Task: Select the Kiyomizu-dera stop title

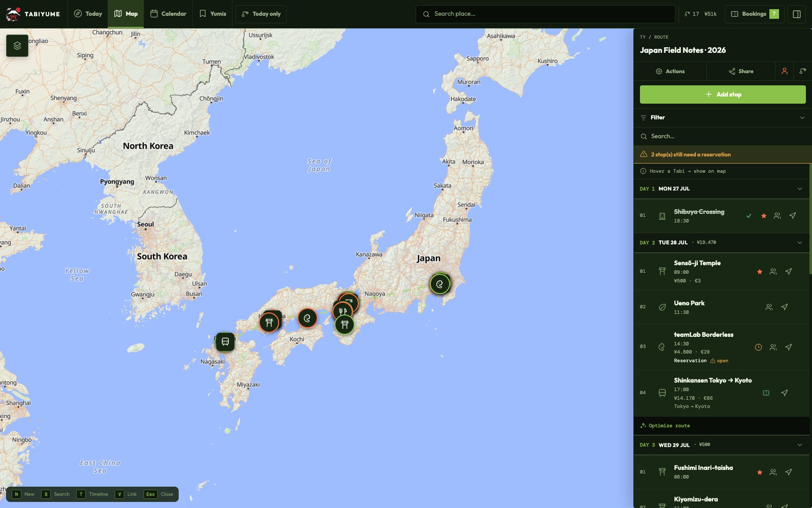Action: [696, 499]
